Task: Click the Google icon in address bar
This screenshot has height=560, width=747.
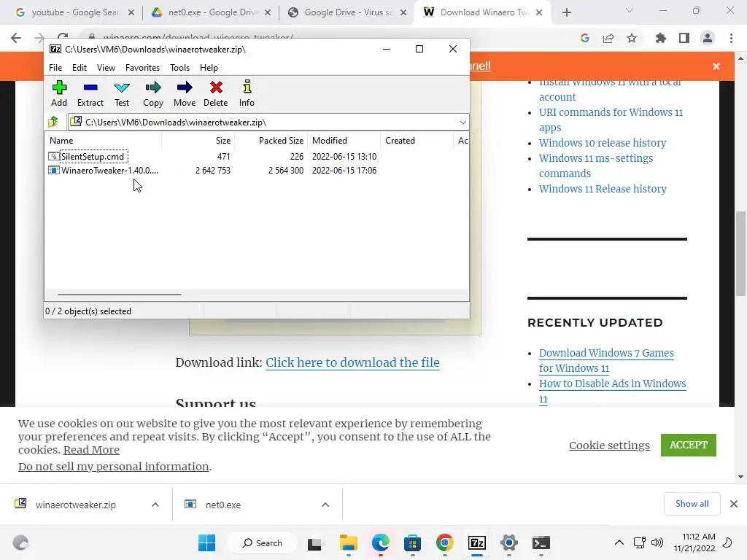Action: click(x=585, y=38)
